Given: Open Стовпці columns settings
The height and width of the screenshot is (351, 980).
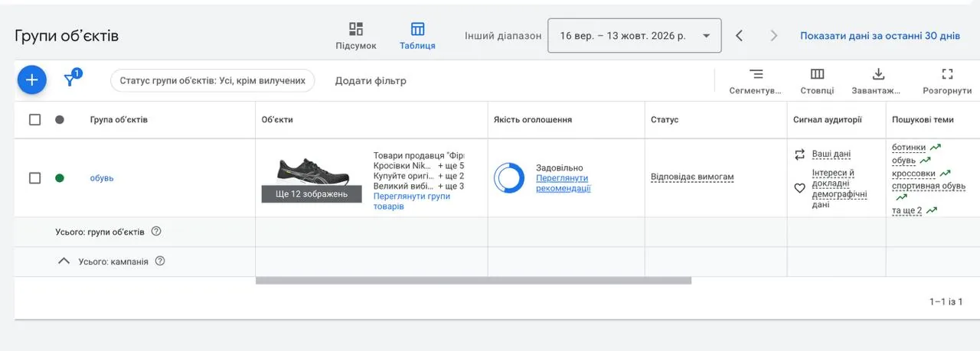Looking at the screenshot, I should pos(817,81).
